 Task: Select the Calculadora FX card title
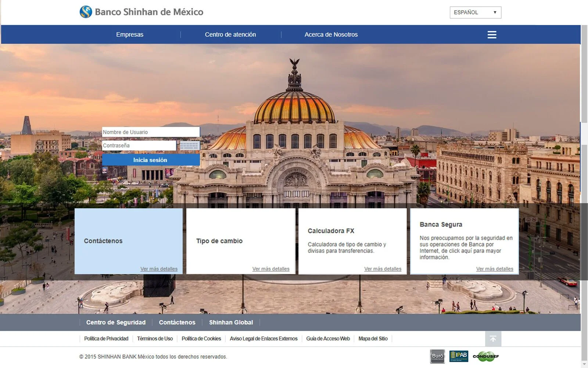pos(331,231)
